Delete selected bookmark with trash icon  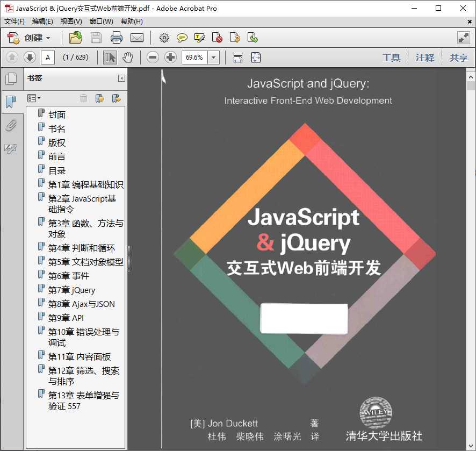coord(83,98)
